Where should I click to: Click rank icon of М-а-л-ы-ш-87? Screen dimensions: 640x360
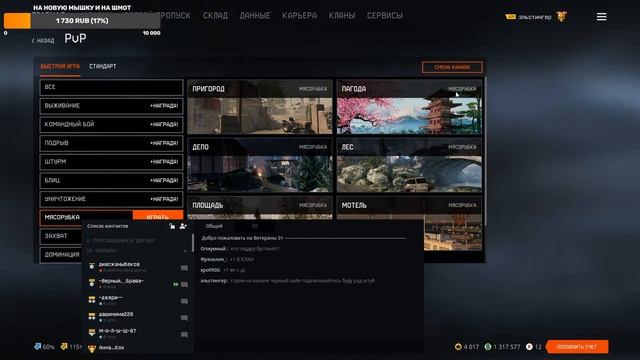click(x=92, y=332)
